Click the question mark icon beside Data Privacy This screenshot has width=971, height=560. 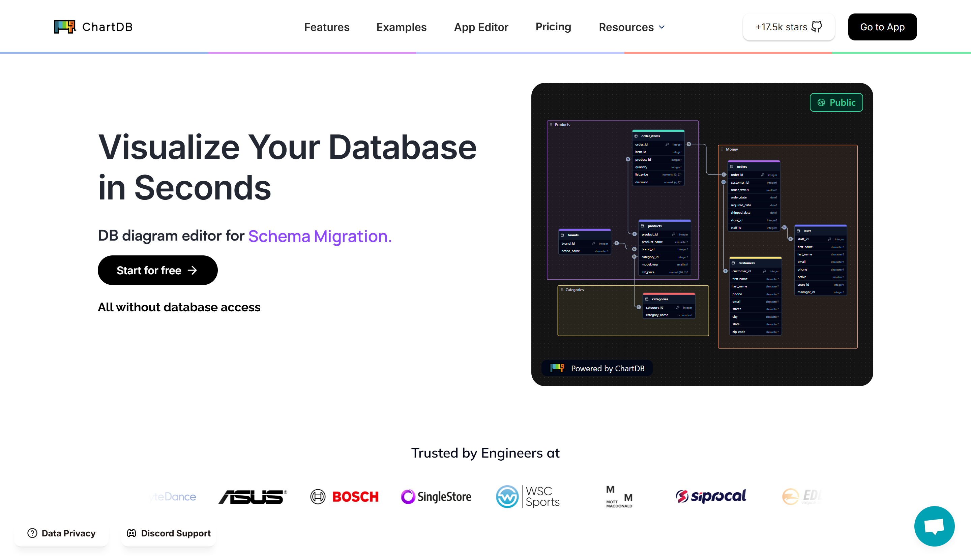click(x=32, y=533)
